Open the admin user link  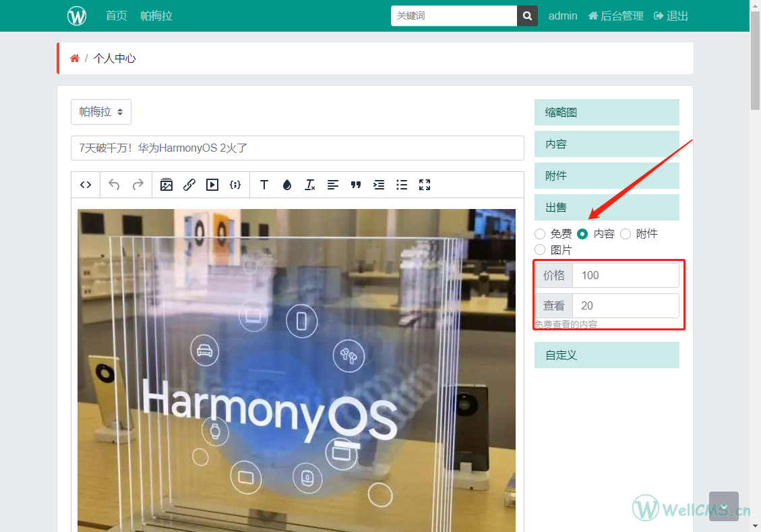[x=563, y=16]
